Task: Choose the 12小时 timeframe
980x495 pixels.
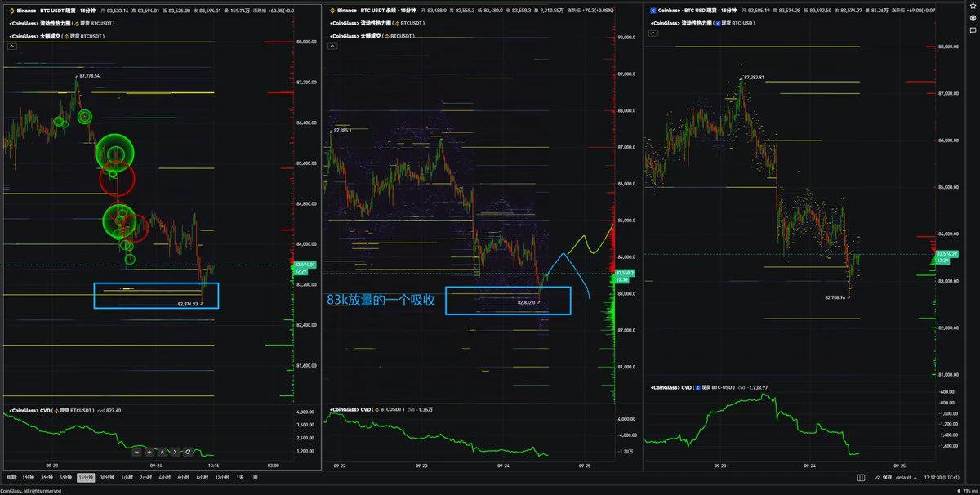Action: [222, 478]
